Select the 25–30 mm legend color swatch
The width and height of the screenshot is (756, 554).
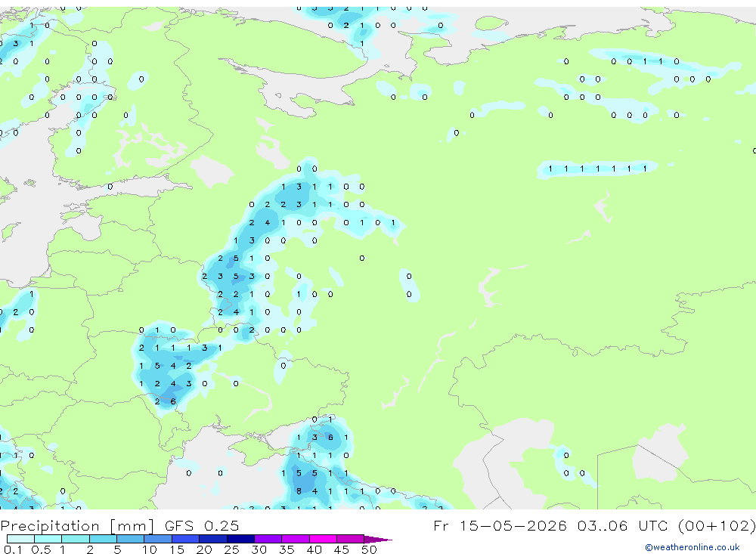pyautogui.click(x=240, y=539)
